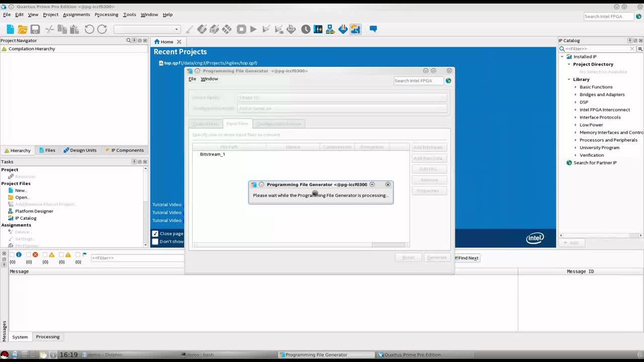The image size is (644, 362).
Task: Click the blue speech bubble feedback icon
Action: (373, 29)
